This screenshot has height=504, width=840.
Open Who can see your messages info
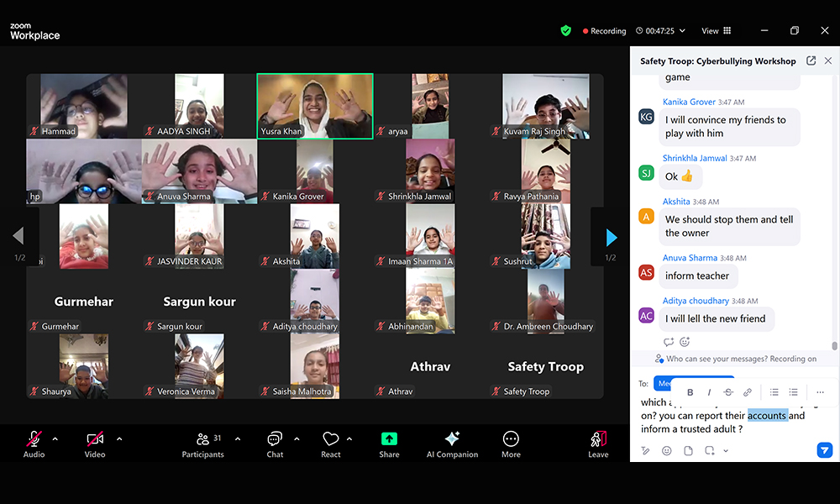(736, 359)
